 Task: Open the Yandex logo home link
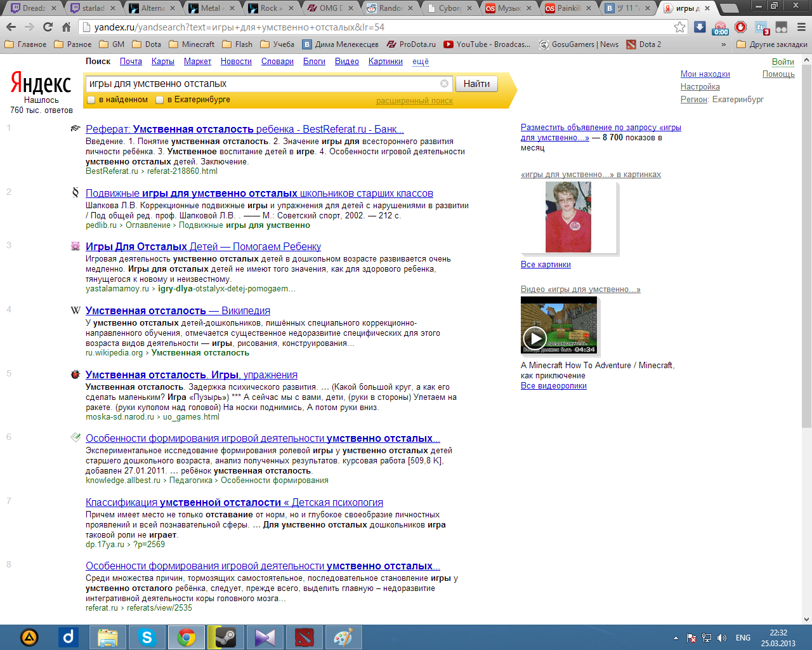coord(41,83)
